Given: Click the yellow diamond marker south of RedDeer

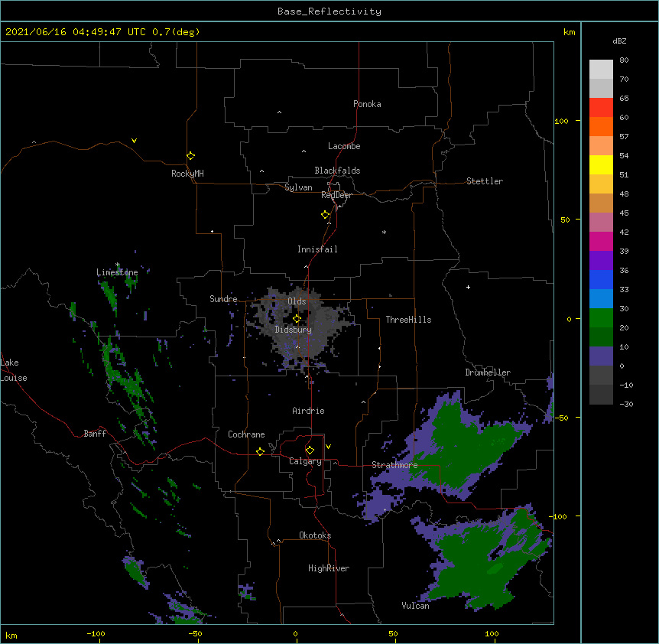Looking at the screenshot, I should pos(325,215).
